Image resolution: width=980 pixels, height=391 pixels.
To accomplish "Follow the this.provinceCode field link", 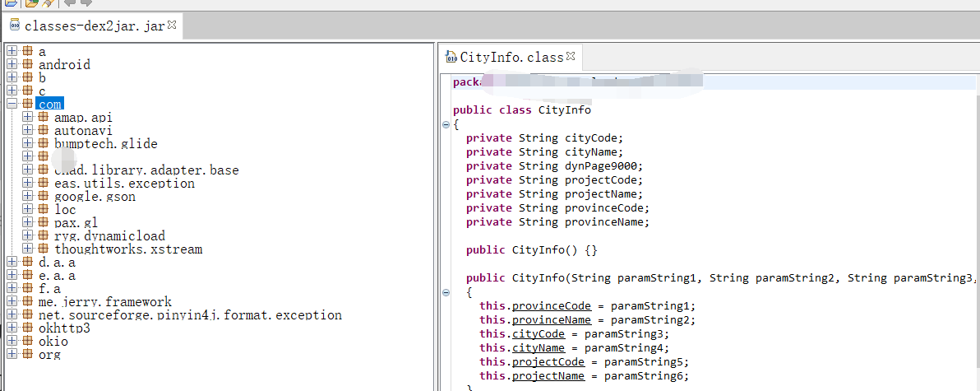I will 551,306.
